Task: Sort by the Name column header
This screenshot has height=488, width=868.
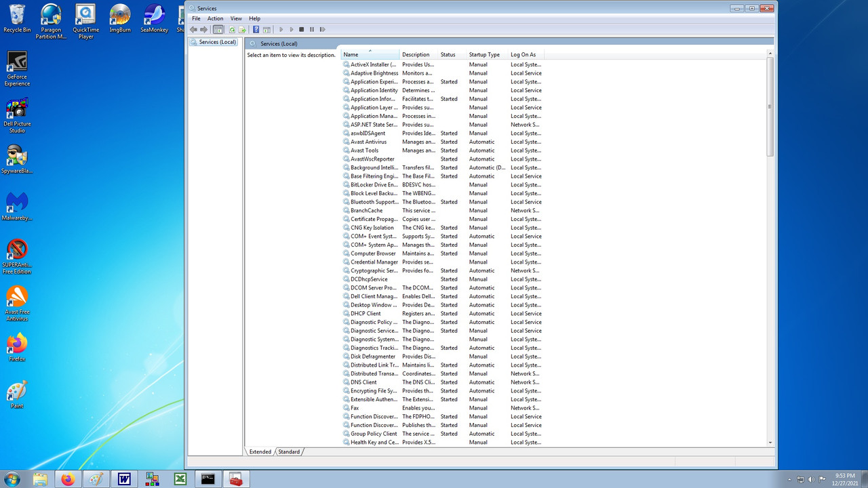Action: (370, 54)
